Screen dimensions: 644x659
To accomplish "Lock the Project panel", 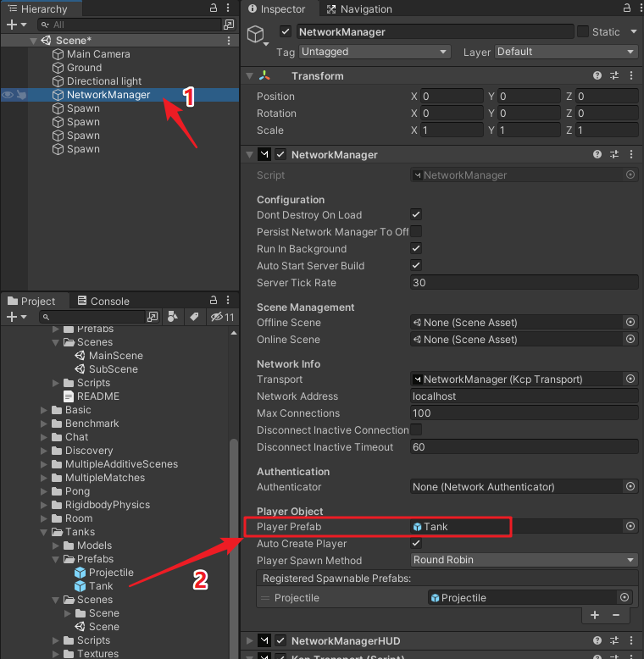I will [214, 300].
